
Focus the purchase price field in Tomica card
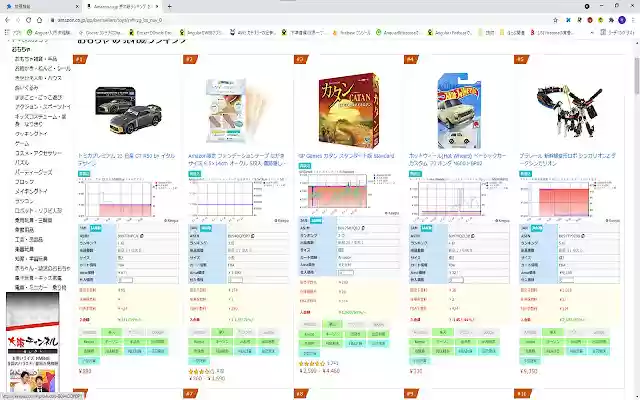[125, 280]
